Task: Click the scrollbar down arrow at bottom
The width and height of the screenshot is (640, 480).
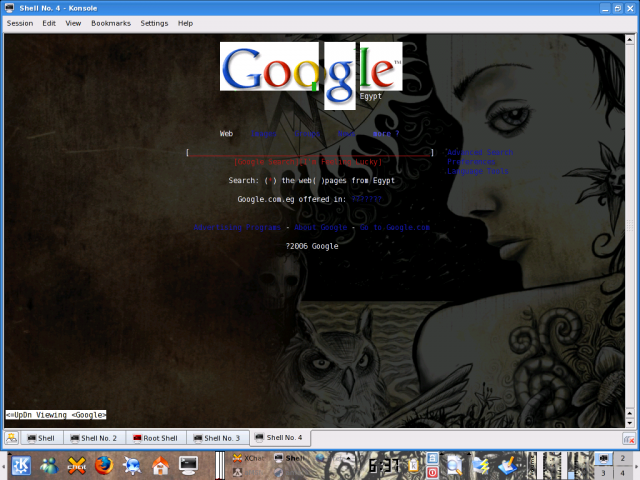Action: click(x=629, y=423)
